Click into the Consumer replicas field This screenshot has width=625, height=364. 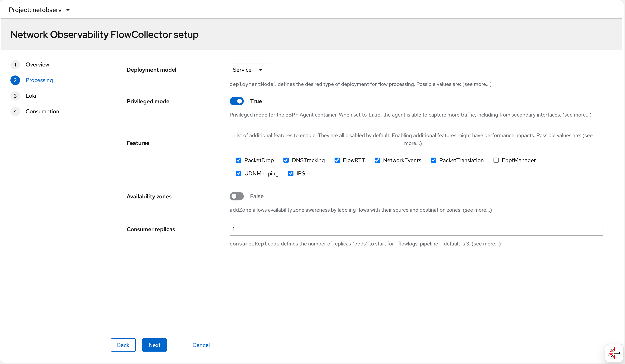416,229
